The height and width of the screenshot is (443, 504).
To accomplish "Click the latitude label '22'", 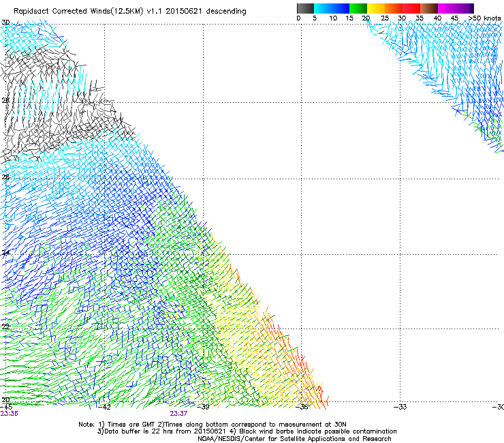I will [5, 327].
